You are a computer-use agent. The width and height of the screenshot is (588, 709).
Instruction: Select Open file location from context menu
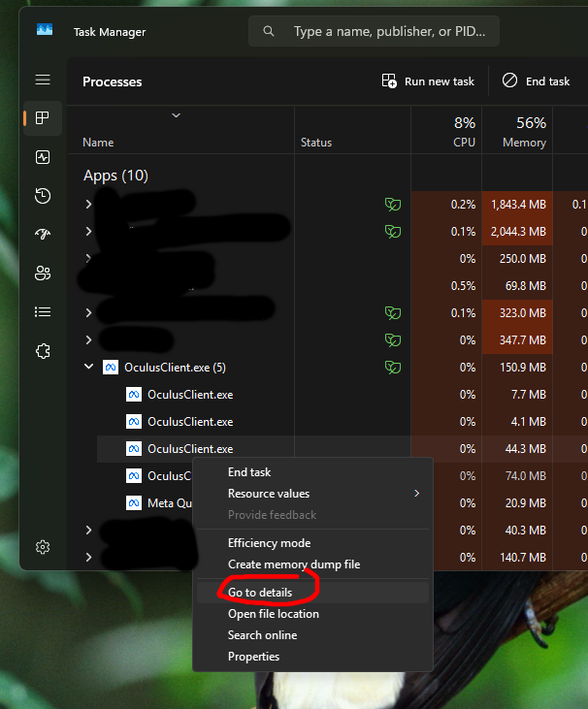[x=273, y=614]
